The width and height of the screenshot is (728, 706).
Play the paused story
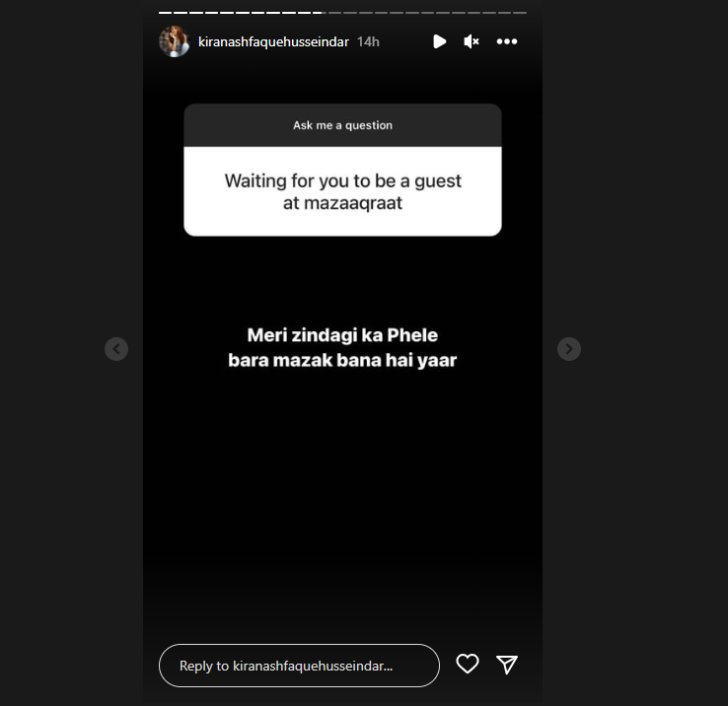click(439, 41)
